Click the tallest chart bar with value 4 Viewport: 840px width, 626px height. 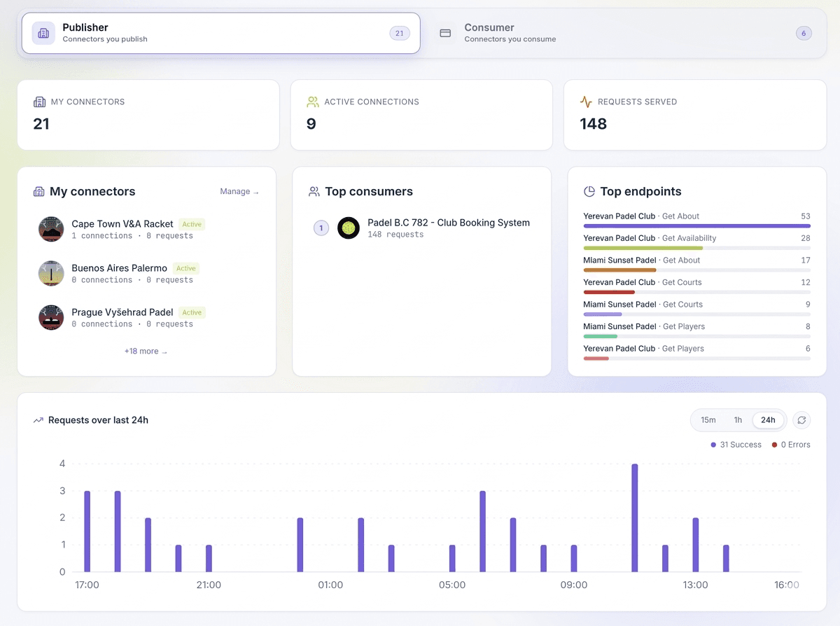click(x=635, y=518)
